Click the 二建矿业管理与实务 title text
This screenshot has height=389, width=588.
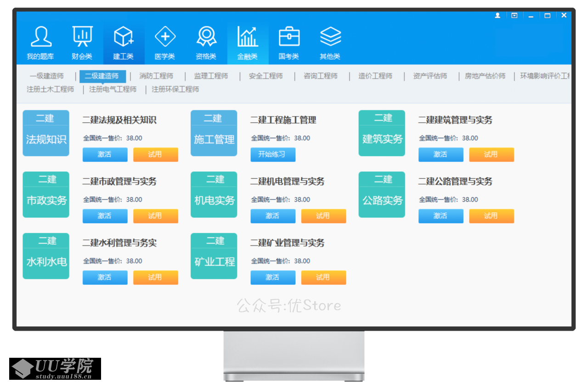point(288,243)
